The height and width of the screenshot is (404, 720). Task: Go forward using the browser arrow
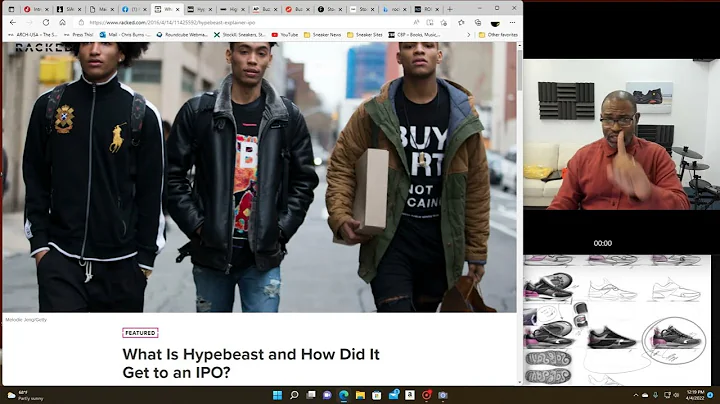[29, 22]
